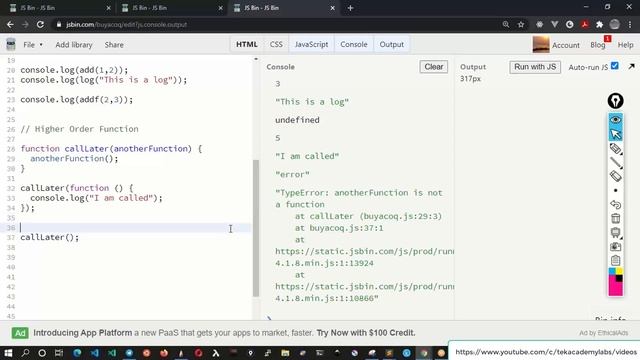Open the Blog link
640x360 pixels.
[x=598, y=45]
